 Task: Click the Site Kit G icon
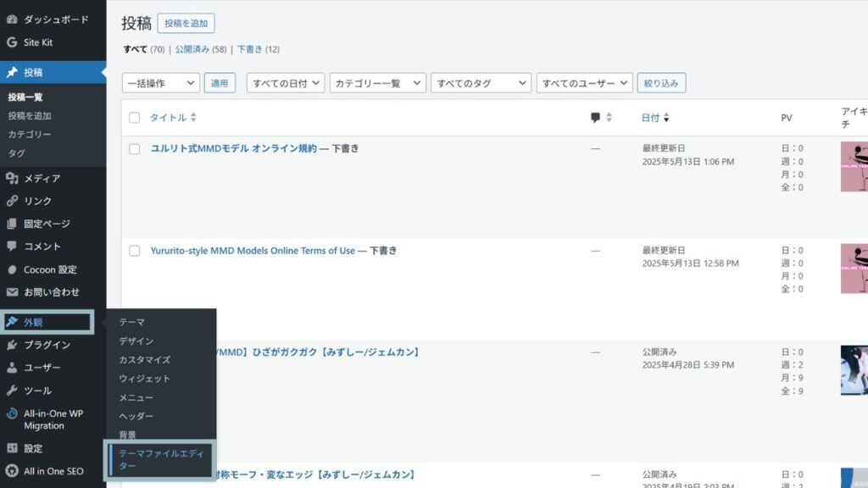[x=12, y=42]
